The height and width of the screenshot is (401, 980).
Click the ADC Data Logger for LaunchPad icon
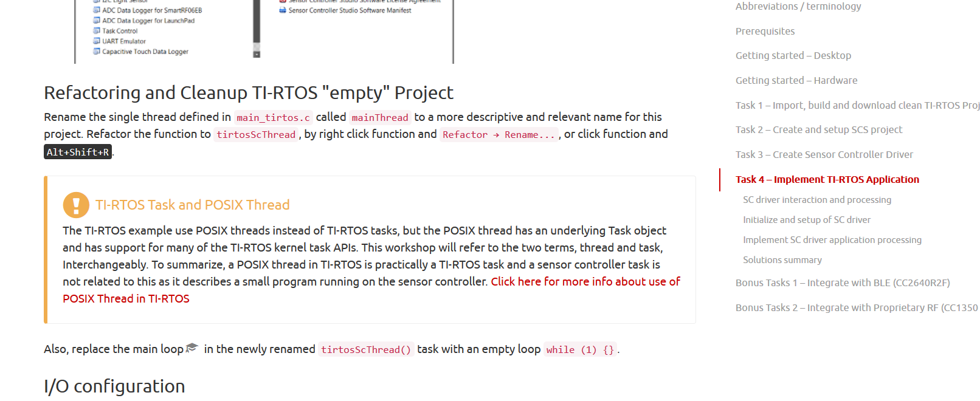(97, 21)
